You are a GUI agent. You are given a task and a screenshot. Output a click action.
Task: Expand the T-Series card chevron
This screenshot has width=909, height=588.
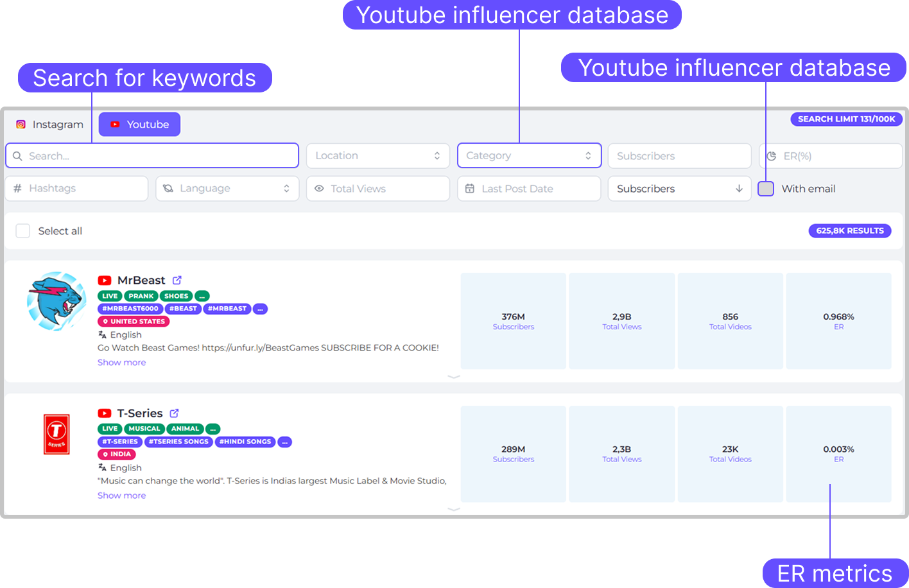[454, 509]
